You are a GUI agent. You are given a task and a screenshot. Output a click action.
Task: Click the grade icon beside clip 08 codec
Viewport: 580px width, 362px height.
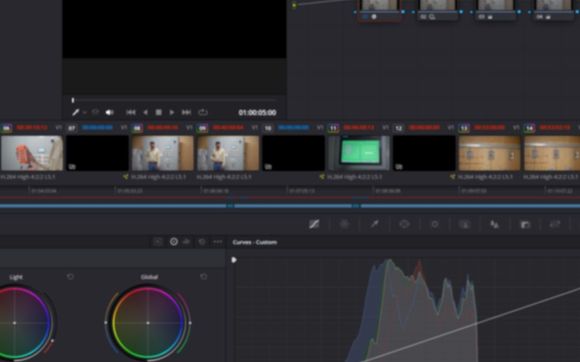click(126, 177)
